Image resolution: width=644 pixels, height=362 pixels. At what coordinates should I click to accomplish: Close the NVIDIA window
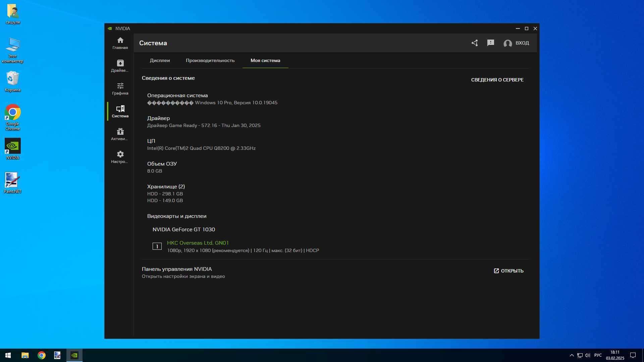pyautogui.click(x=535, y=28)
